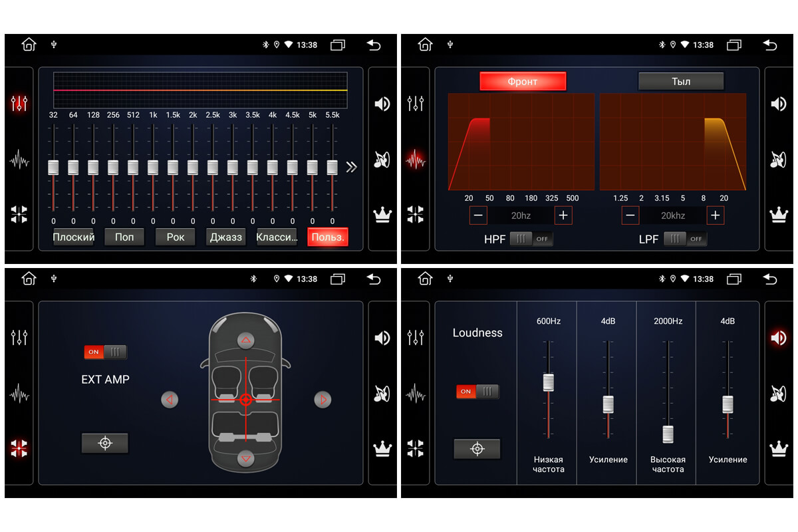Open the fader balance icon on the Loudness screen
Image resolution: width=798 pixels, height=532 pixels.
tap(416, 448)
